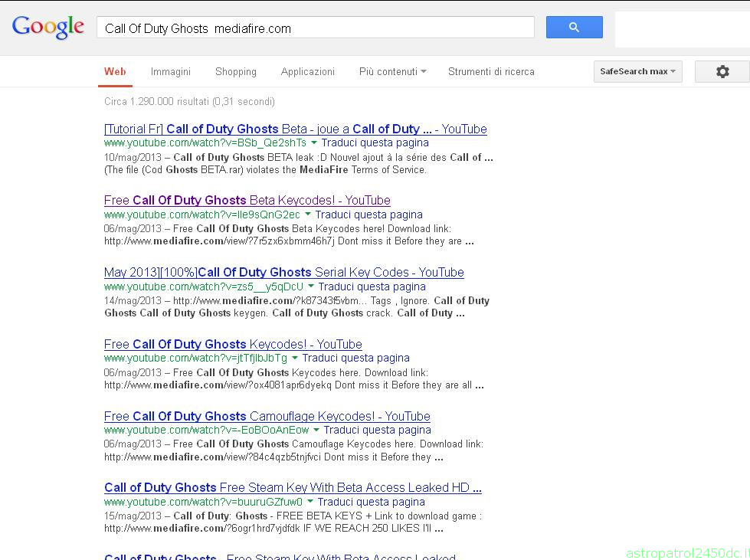Click Traduci questa pagina for Beta Keycodes result
The image size is (750, 560).
368,215
